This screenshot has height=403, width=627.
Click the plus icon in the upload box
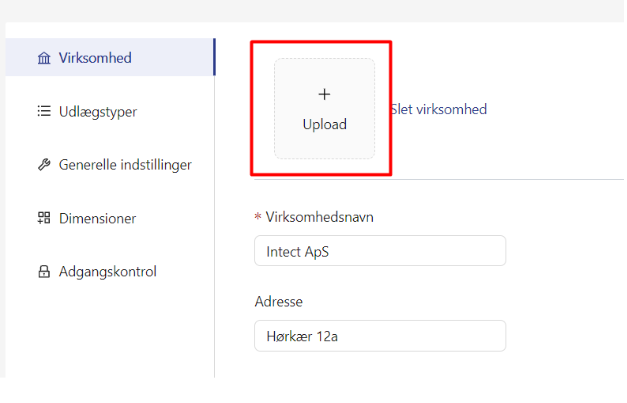(x=324, y=94)
